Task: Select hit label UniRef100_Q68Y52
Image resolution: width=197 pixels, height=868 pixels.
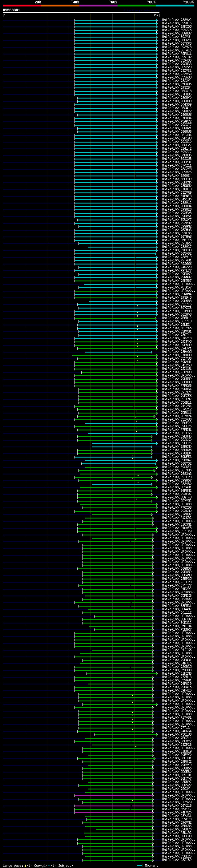Action: 176,464
